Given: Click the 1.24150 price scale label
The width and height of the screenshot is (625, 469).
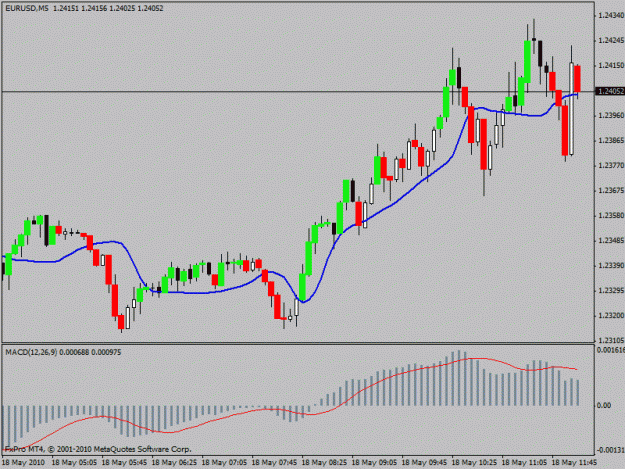Looking at the screenshot, I should click(x=611, y=65).
